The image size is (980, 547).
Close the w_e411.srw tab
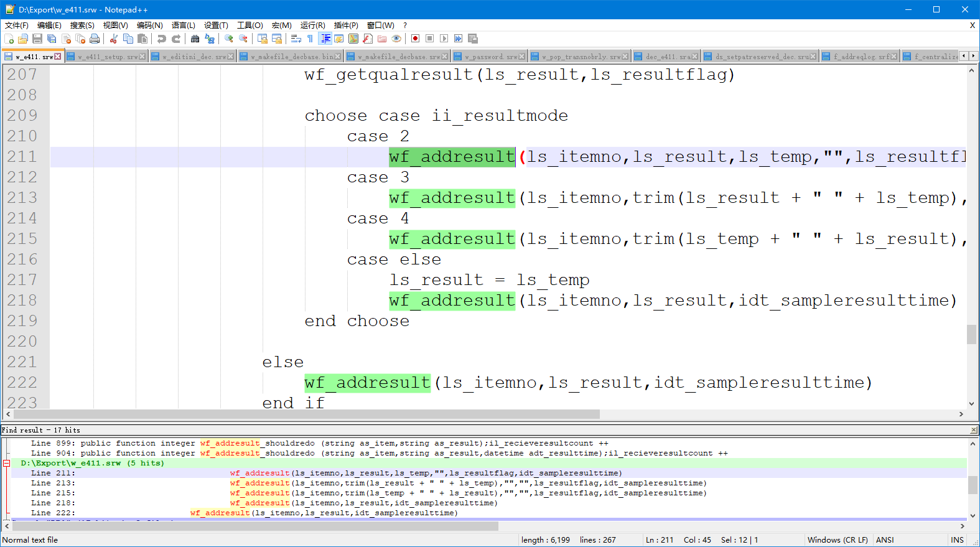pos(58,57)
